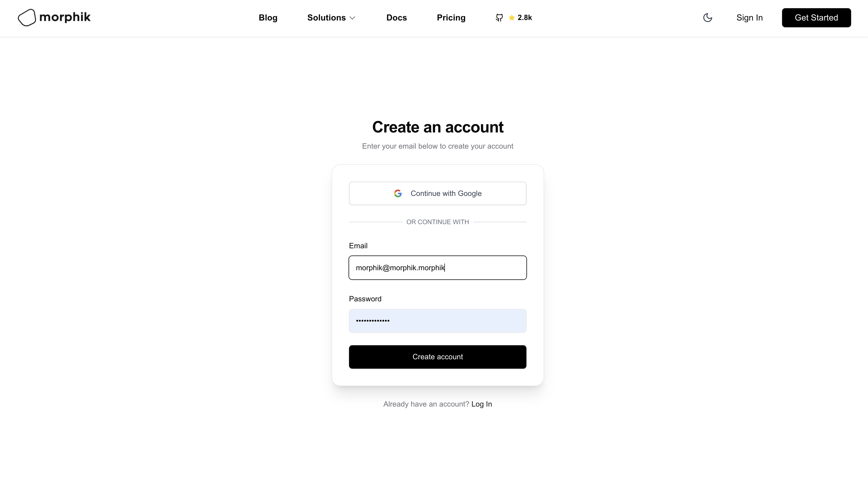Click the star icon next to 2.8k
This screenshot has width=868, height=484.
511,18
